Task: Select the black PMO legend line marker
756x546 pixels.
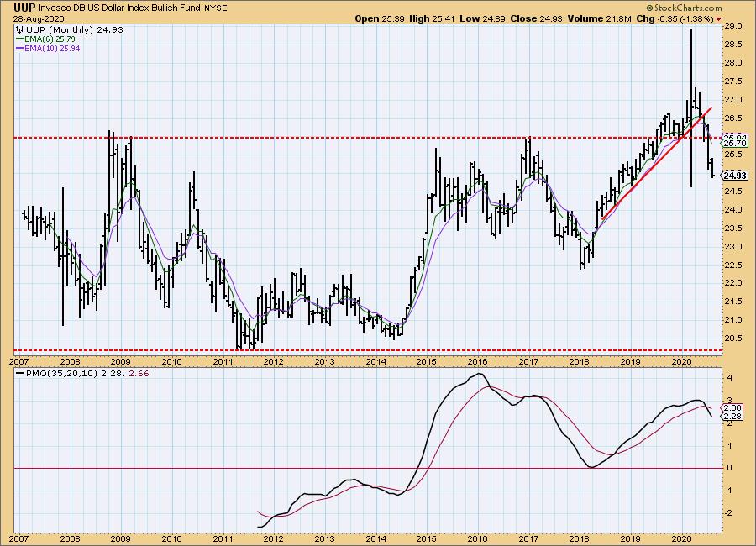Action: [20, 373]
